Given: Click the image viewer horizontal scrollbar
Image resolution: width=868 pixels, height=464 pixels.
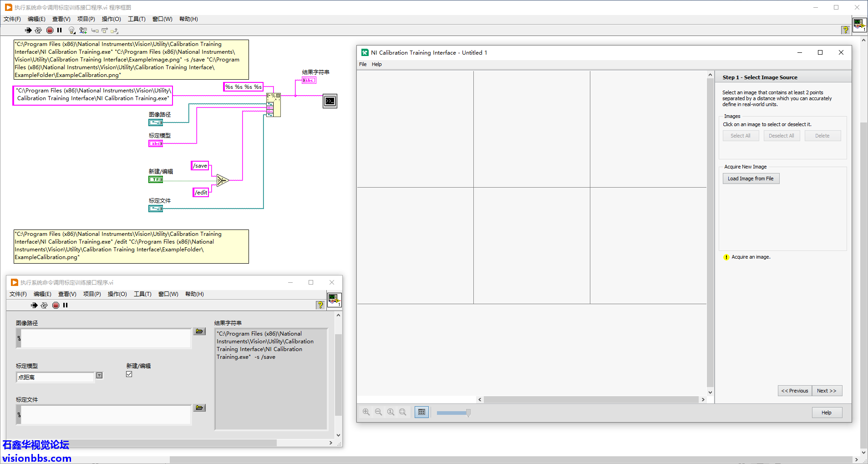Looking at the screenshot, I should (x=591, y=399).
